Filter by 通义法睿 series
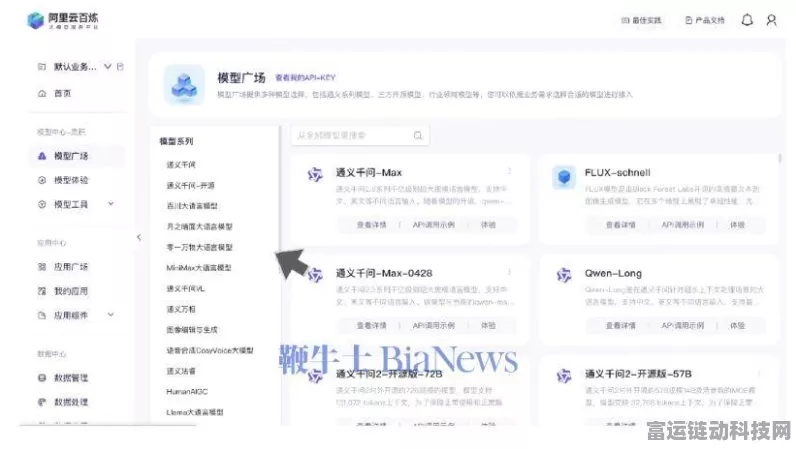This screenshot has height=449, width=796. coord(181,371)
